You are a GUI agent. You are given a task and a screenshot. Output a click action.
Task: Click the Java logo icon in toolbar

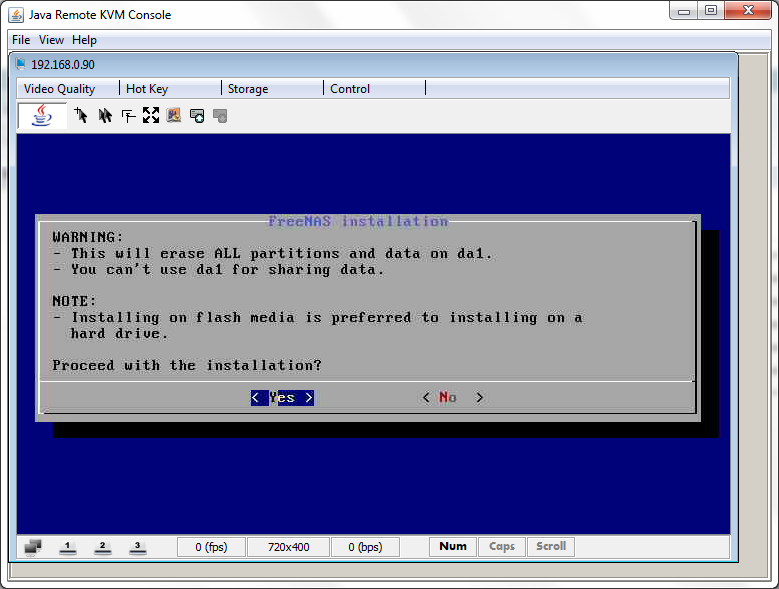click(42, 116)
